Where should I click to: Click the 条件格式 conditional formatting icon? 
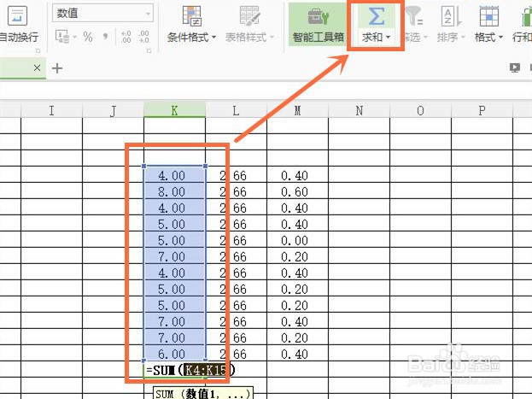(x=191, y=16)
